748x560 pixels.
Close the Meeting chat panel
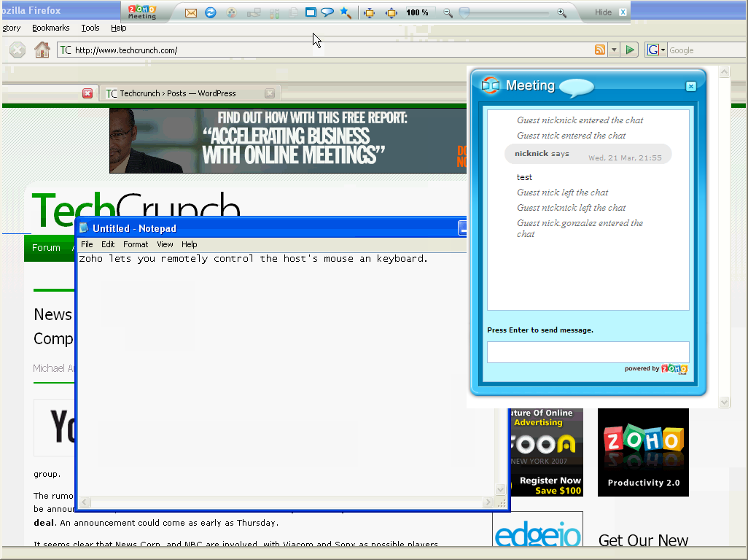click(x=690, y=86)
